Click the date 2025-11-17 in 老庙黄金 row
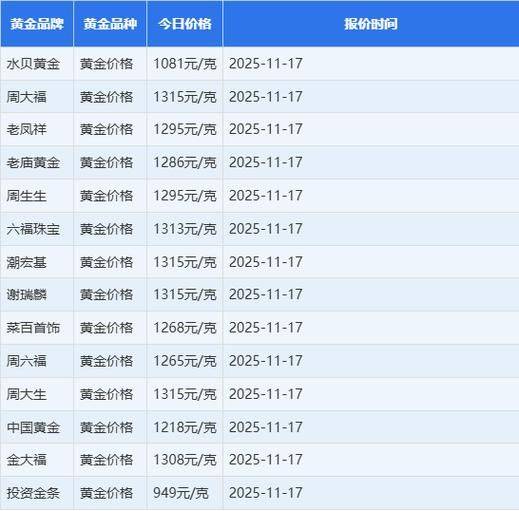 266,163
